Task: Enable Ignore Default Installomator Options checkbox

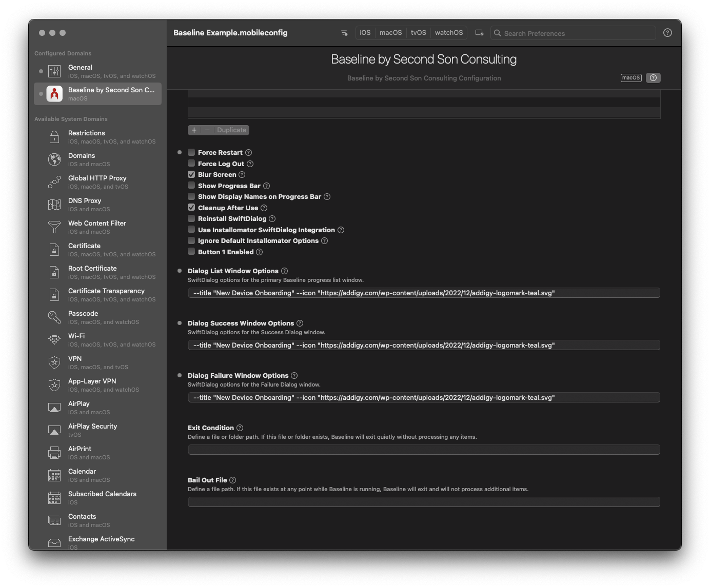Action: tap(191, 240)
